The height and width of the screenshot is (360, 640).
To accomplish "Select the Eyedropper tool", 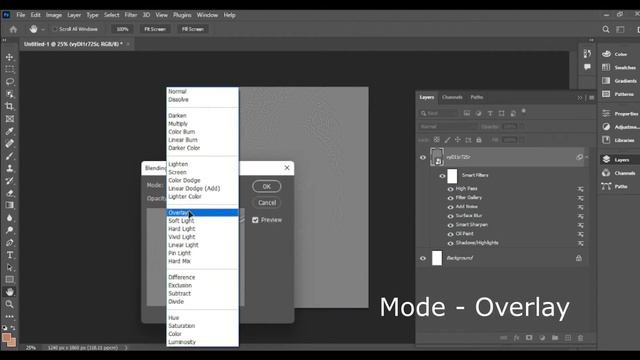I will pos(9,131).
